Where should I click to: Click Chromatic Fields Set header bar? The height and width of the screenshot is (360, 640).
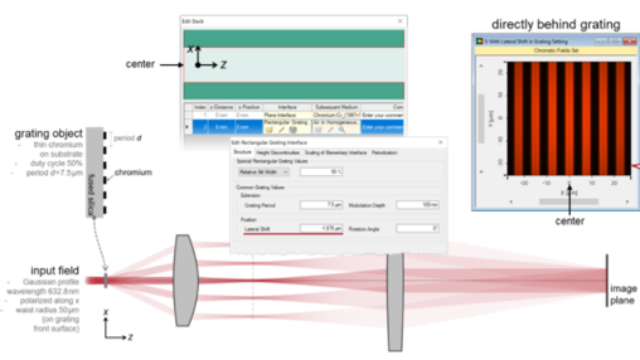coord(556,51)
